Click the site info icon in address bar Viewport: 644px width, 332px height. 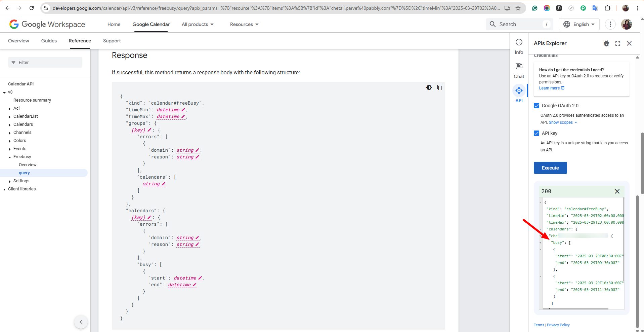(46, 8)
